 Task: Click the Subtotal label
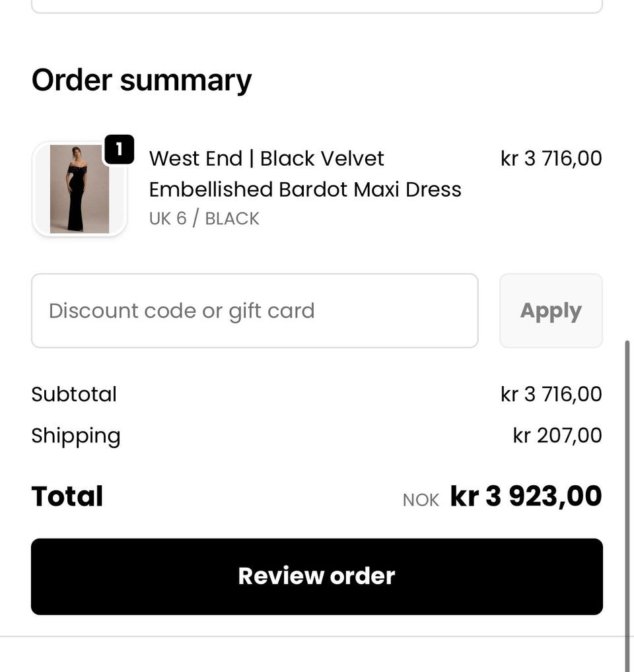[x=74, y=394]
